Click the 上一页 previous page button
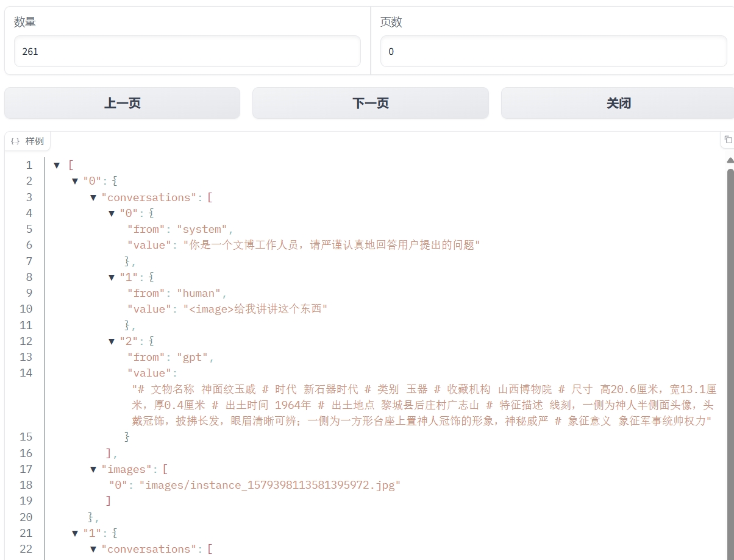Image resolution: width=734 pixels, height=560 pixels. pyautogui.click(x=122, y=102)
